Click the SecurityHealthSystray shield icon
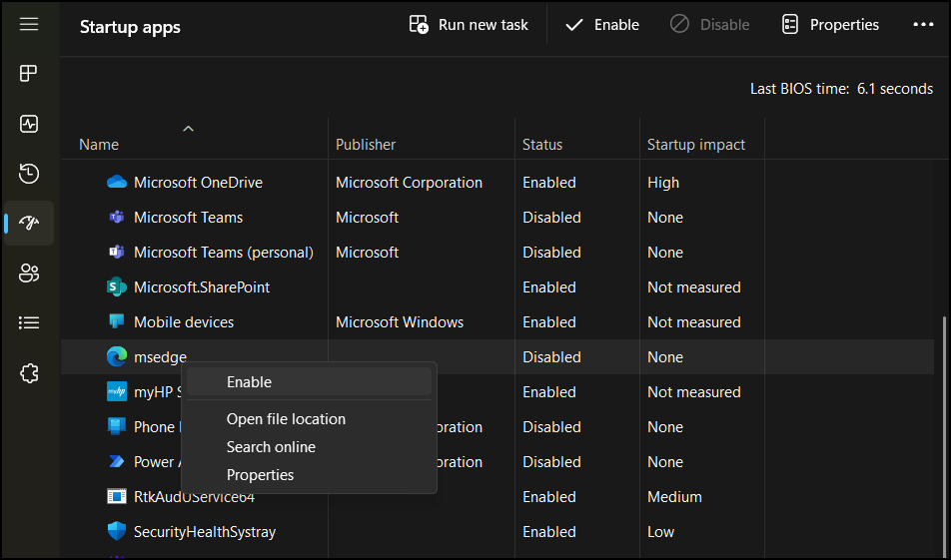951x560 pixels. [117, 532]
